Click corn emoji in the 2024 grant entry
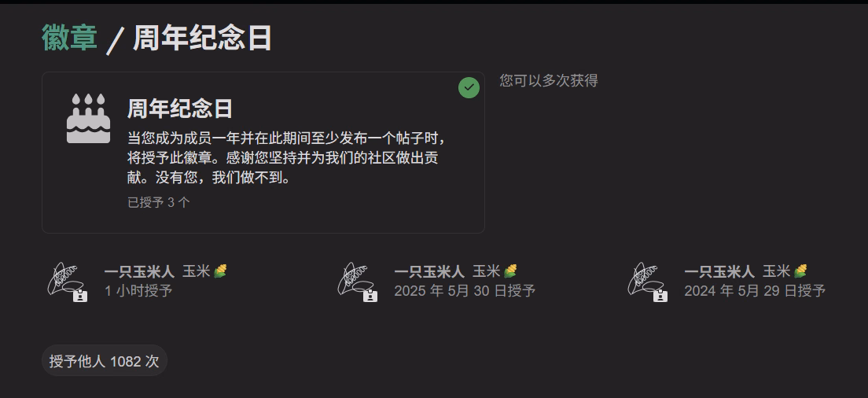Viewport: 868px width, 398px height. (800, 271)
